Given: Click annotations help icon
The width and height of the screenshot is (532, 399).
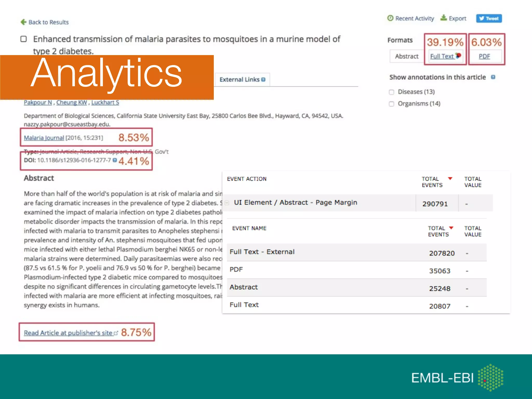Looking at the screenshot, I should (493, 77).
